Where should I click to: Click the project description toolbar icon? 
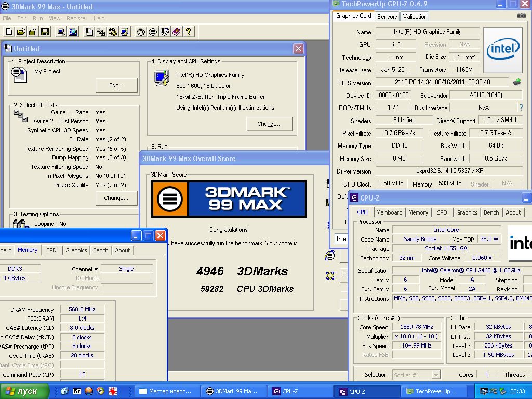tap(89, 32)
